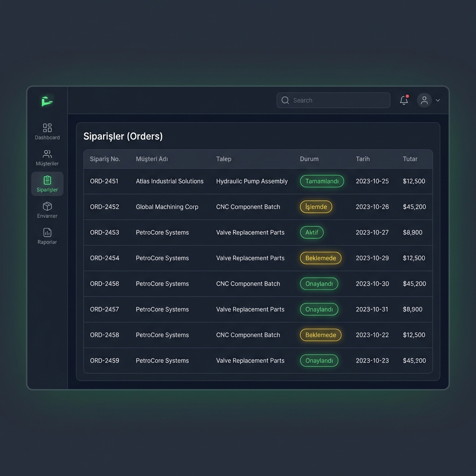The width and height of the screenshot is (476, 476).
Task: Open the Dashboard grid icon
Action: 47,128
